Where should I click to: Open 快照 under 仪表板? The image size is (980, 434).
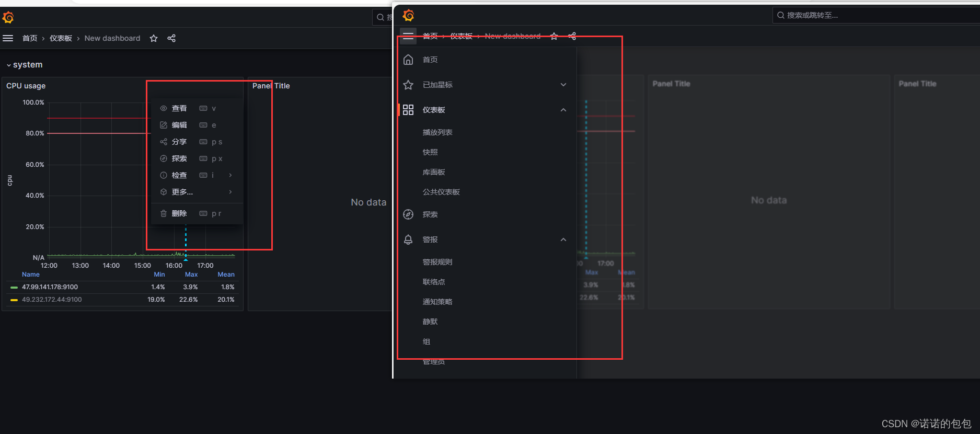coord(430,152)
